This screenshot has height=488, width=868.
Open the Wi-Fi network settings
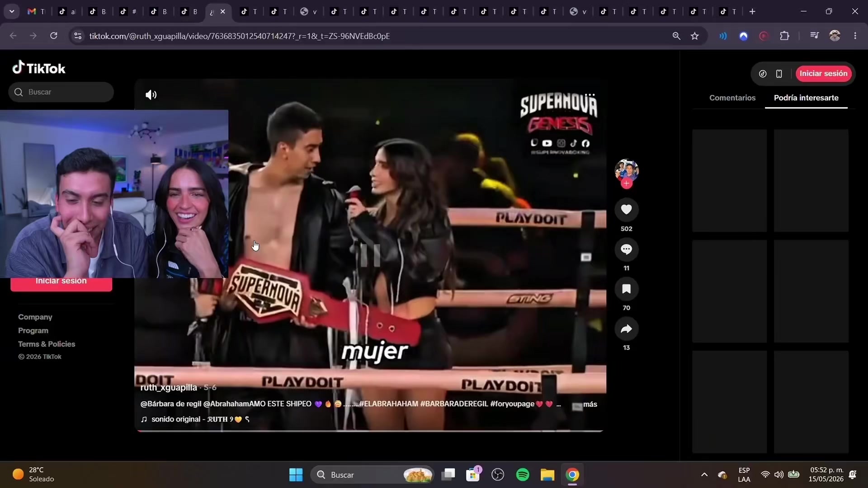tap(765, 474)
